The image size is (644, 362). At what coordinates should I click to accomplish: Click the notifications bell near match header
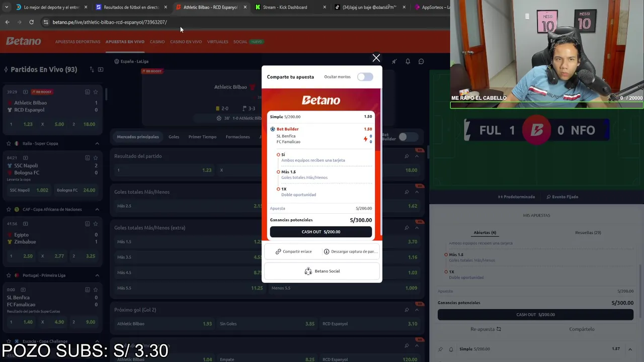click(408, 61)
